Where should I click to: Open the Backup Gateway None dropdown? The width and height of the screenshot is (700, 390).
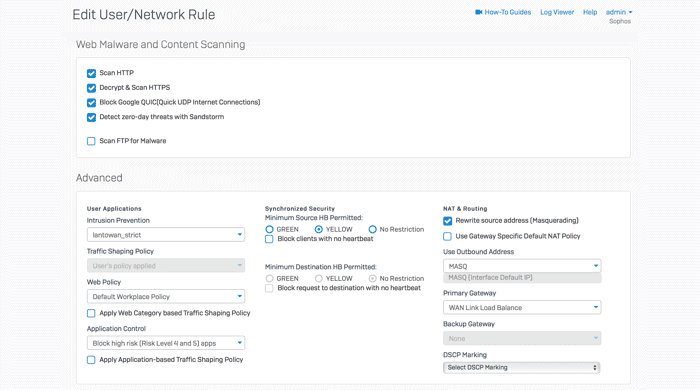click(522, 338)
